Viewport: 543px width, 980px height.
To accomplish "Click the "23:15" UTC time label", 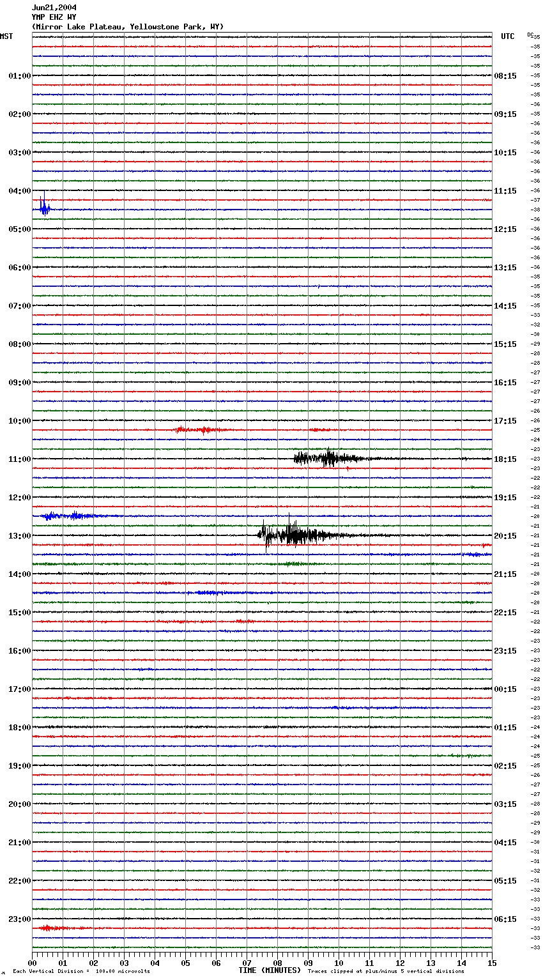I will coord(505,651).
